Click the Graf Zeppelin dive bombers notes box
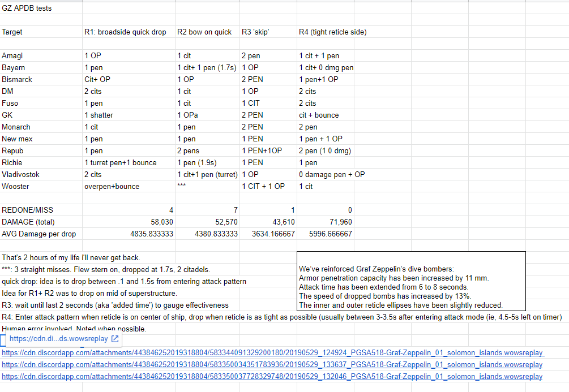 411,279
